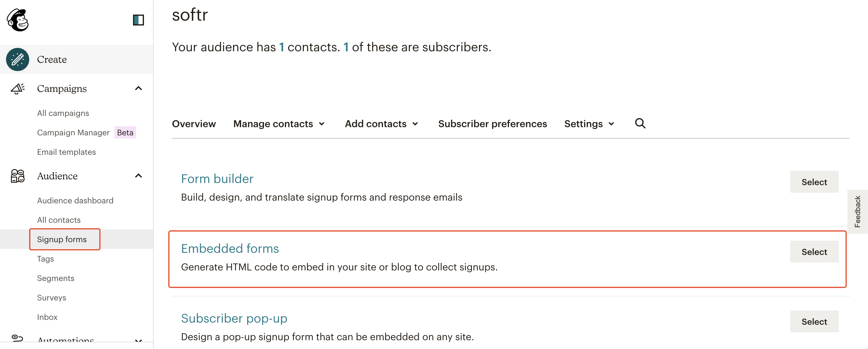Open Subscriber preferences
Image resolution: width=868 pixels, height=349 pixels.
(x=492, y=124)
